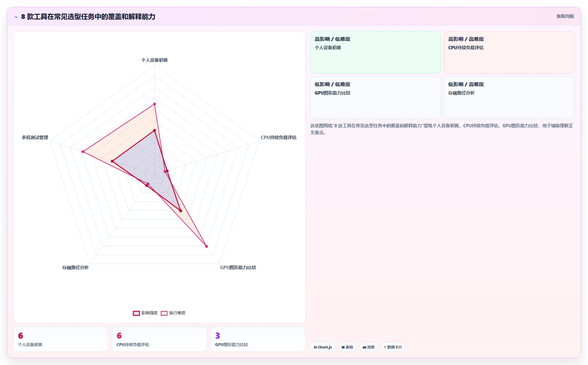
Task: Open the 象限判断 tag in header
Action: point(565,16)
